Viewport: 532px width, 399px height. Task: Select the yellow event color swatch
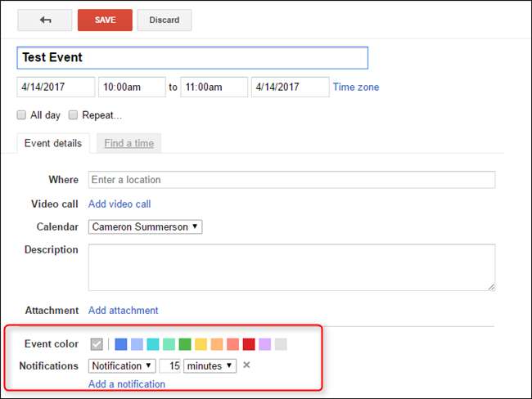tap(201, 344)
